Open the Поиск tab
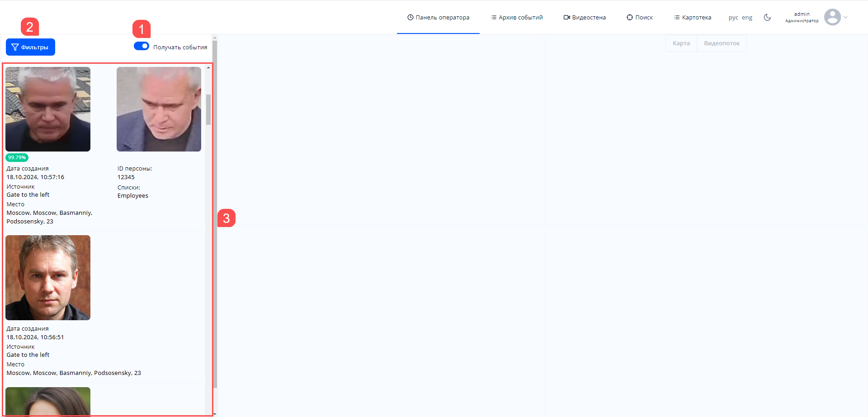868x417 pixels. [x=640, y=18]
